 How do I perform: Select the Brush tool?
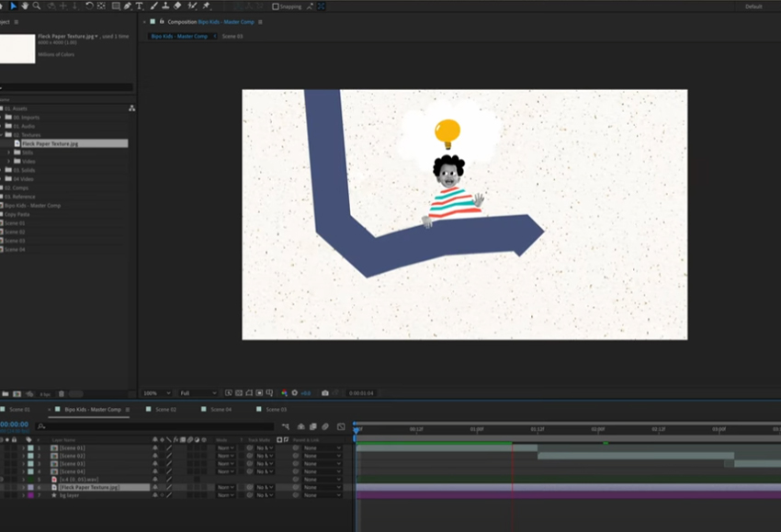click(154, 6)
